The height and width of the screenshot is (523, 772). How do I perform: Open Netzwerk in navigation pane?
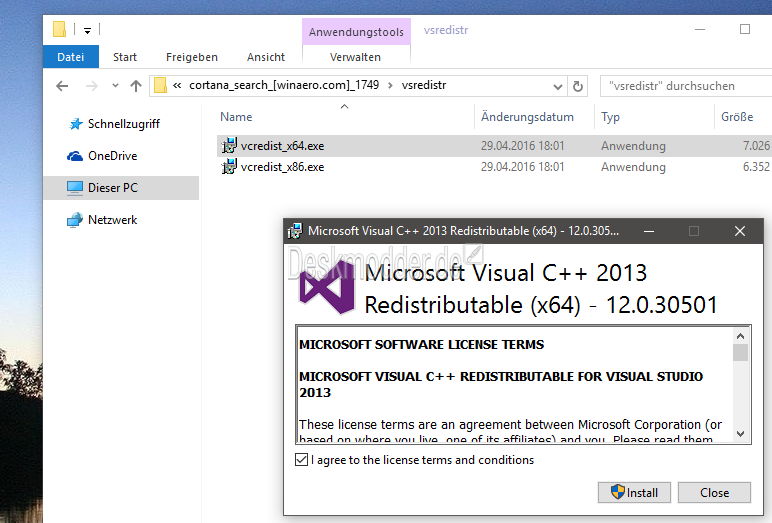click(112, 220)
